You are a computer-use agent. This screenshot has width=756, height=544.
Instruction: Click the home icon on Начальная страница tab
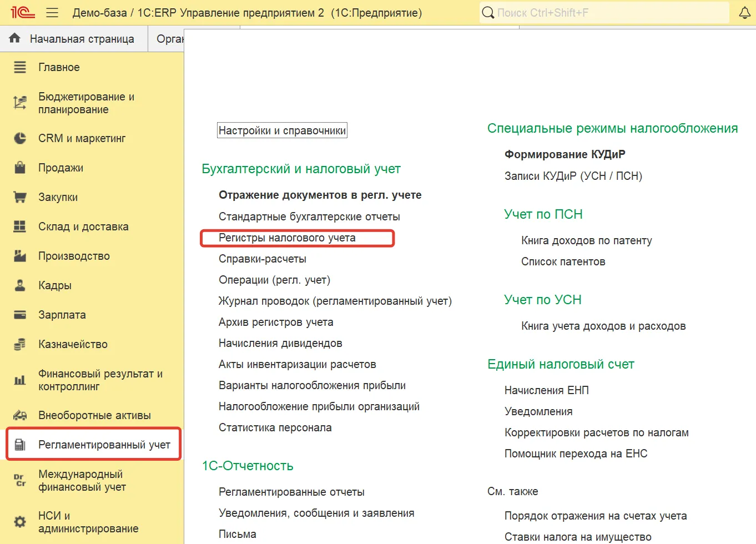[15, 38]
